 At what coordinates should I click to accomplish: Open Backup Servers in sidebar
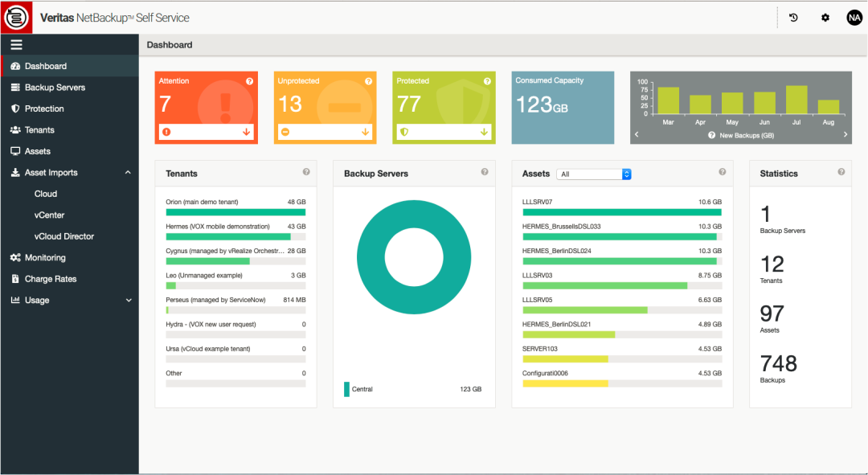(x=55, y=88)
